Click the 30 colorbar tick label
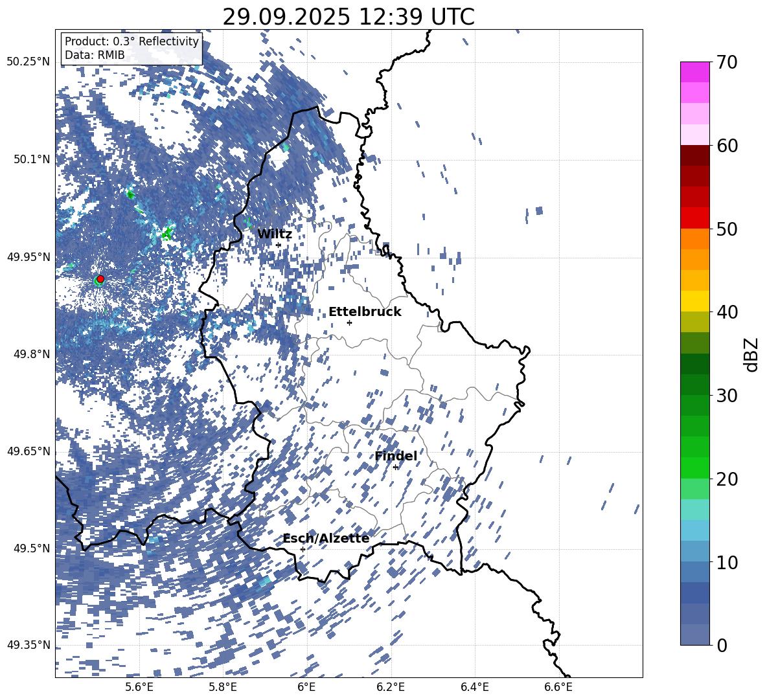The height and width of the screenshot is (700, 767). coord(727,396)
